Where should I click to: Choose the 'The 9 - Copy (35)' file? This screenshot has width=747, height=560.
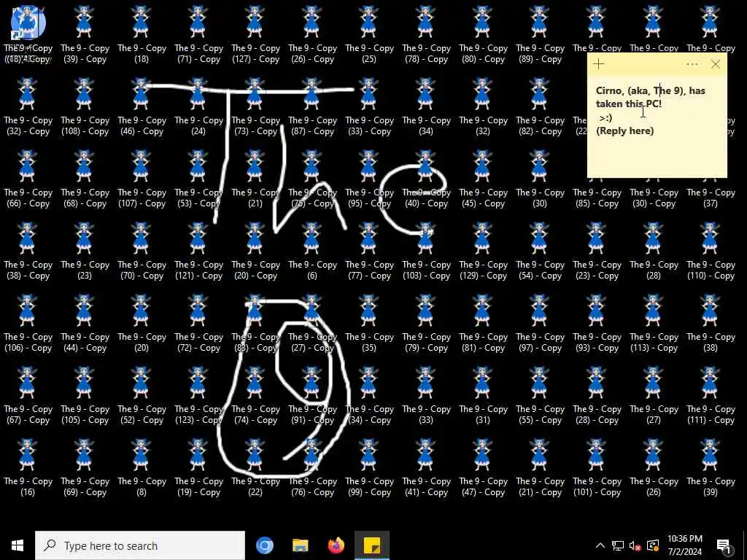369,324
